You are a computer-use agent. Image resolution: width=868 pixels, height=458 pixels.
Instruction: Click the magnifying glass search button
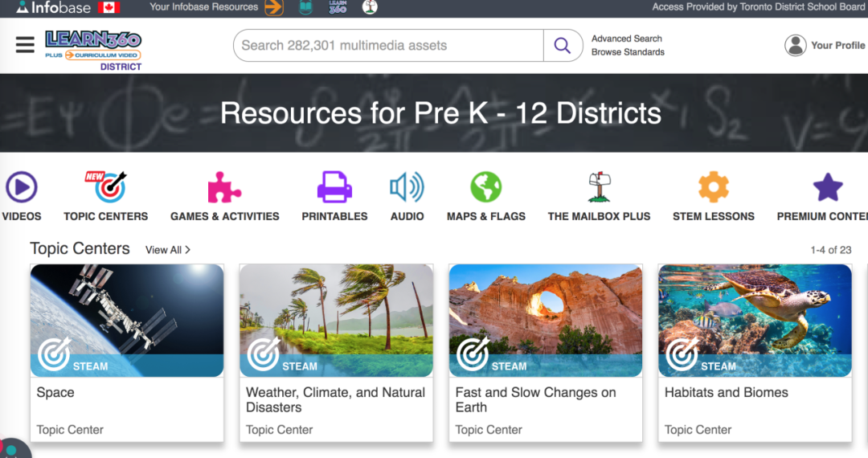[x=563, y=46]
